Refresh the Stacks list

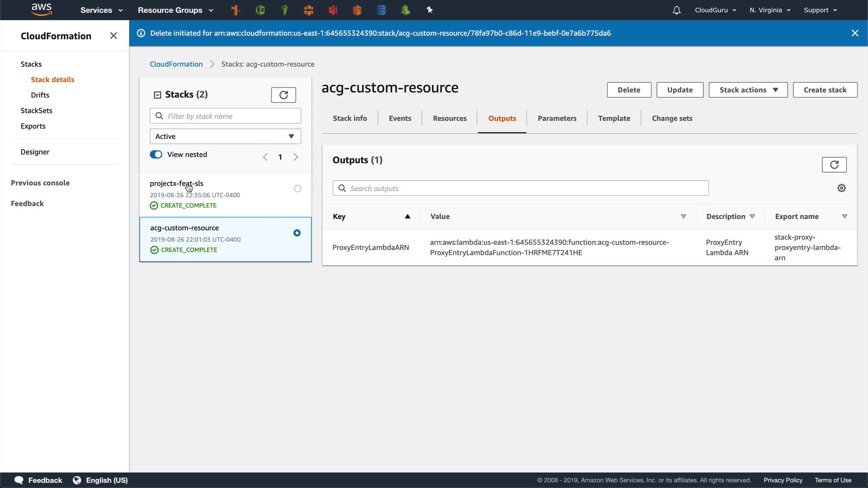(x=283, y=95)
